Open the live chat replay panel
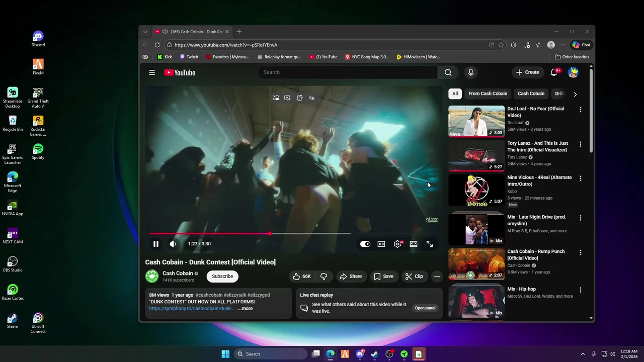 pos(425,308)
